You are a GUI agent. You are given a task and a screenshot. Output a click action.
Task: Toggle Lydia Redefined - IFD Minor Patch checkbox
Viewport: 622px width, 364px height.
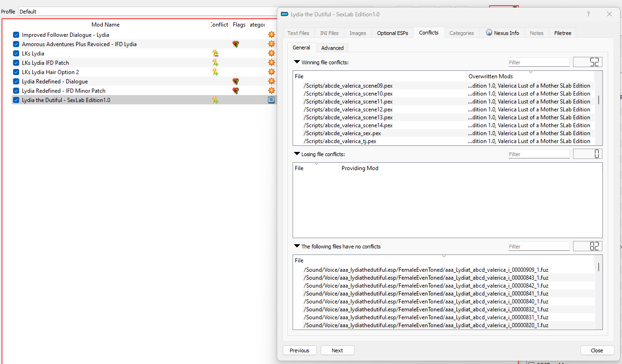pos(16,91)
